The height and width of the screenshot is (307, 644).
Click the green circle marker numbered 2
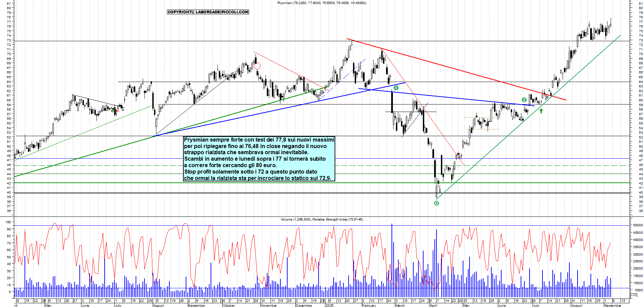click(524, 100)
